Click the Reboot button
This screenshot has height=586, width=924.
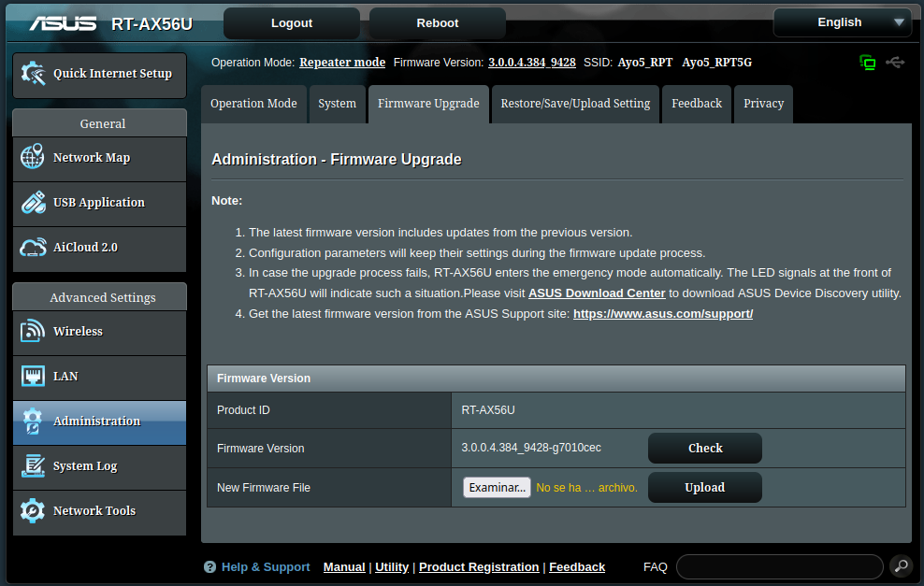coord(438,23)
